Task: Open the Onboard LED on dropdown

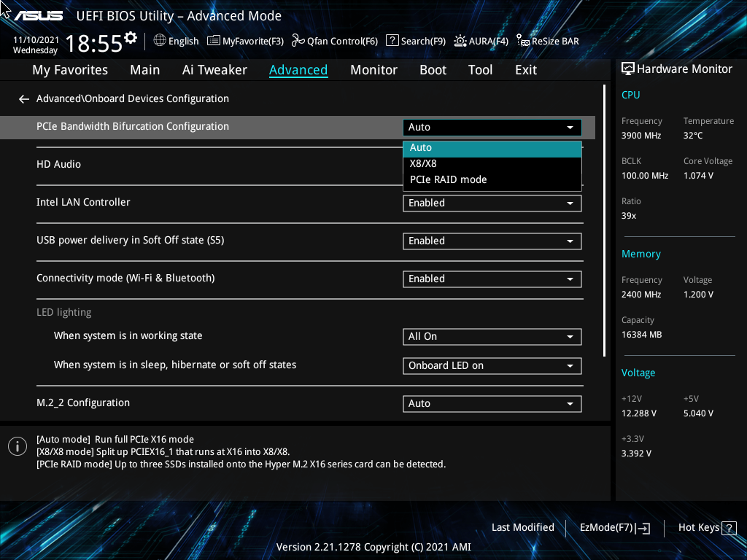Action: tap(492, 366)
